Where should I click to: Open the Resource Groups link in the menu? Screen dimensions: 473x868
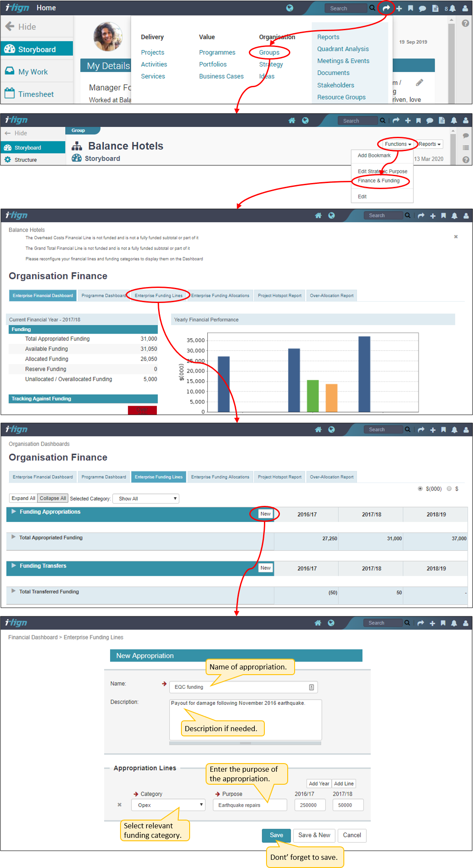[x=341, y=97]
